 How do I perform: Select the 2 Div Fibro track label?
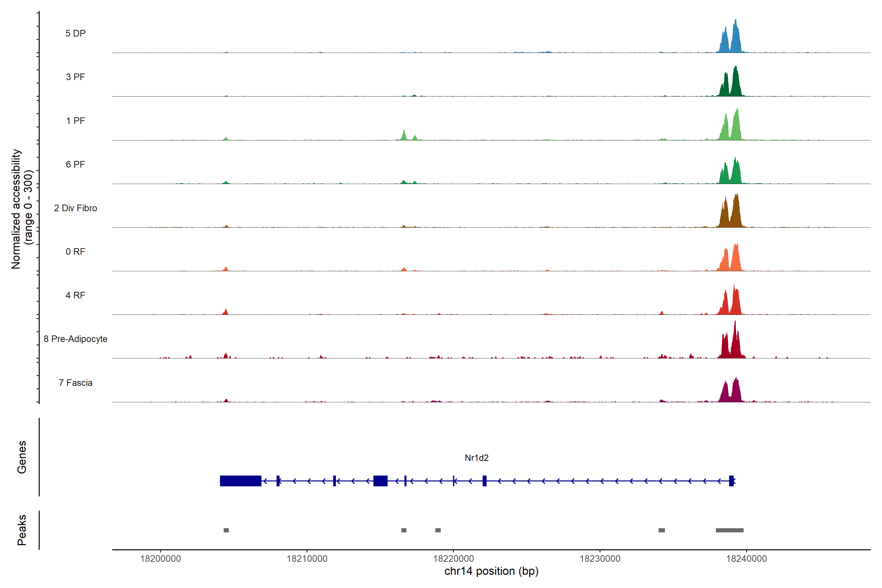pos(75,208)
